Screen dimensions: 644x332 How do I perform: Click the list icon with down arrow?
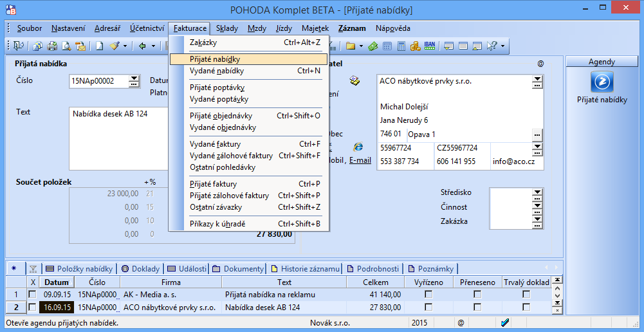449,46
